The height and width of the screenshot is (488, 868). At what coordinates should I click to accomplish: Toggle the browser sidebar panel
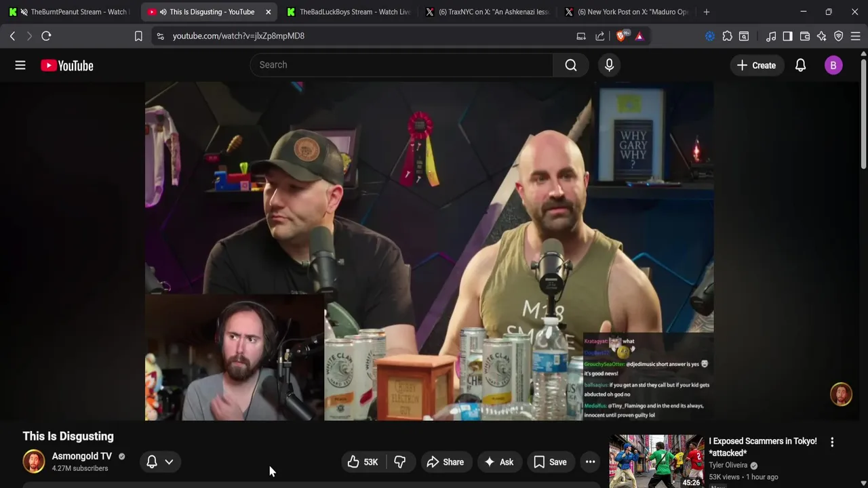[x=787, y=36]
